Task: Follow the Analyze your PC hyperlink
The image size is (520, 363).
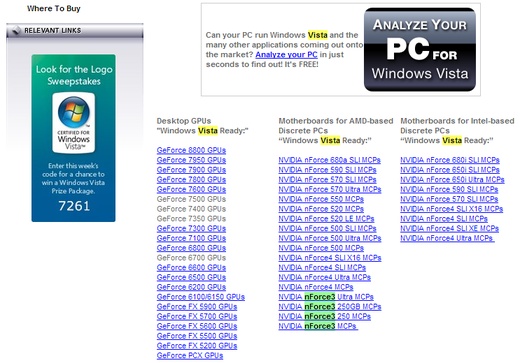Action: click(286, 55)
